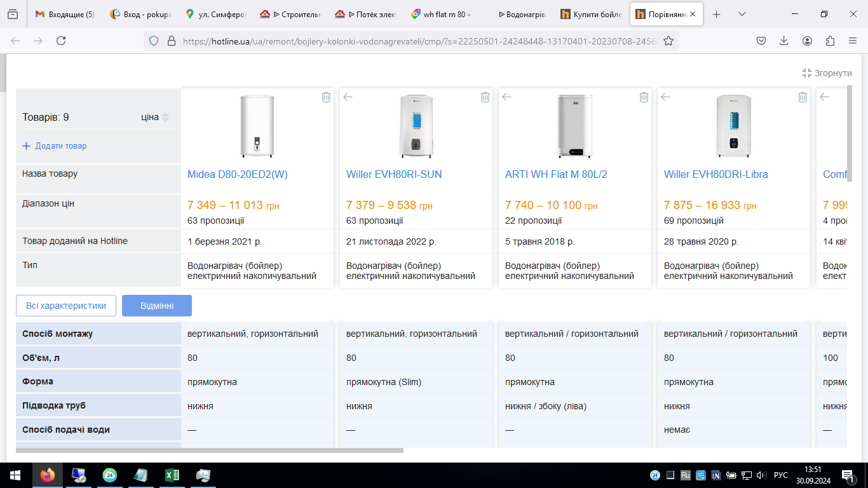Remove Willer EVH80RI-SUN using trash icon
The height and width of the screenshot is (488, 868).
[485, 97]
